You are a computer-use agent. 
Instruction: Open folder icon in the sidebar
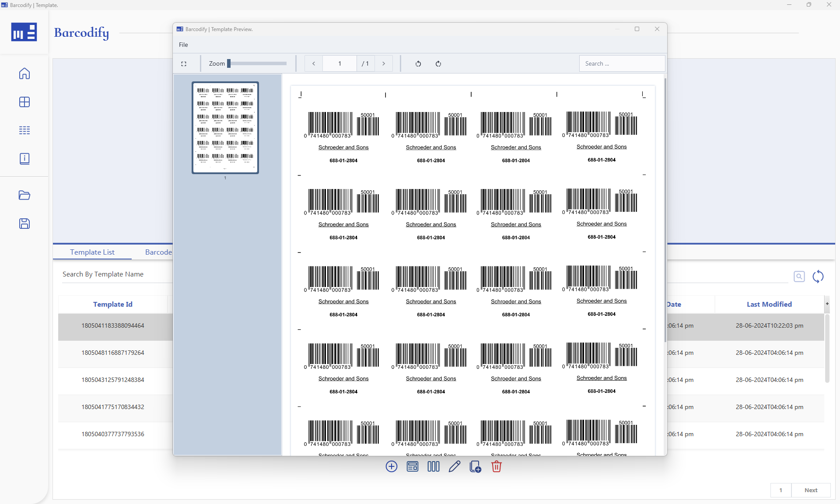tap(24, 196)
